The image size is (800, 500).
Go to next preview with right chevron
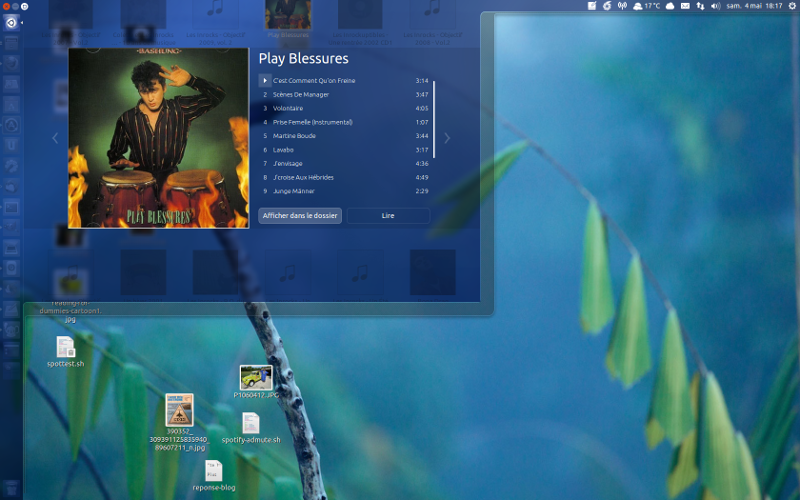tap(447, 138)
